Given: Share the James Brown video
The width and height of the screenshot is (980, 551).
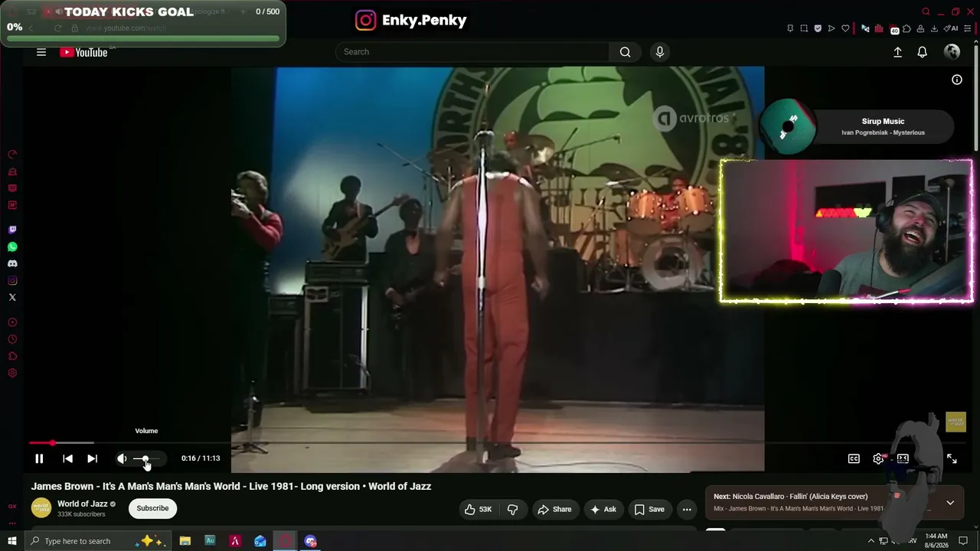Looking at the screenshot, I should (x=554, y=509).
